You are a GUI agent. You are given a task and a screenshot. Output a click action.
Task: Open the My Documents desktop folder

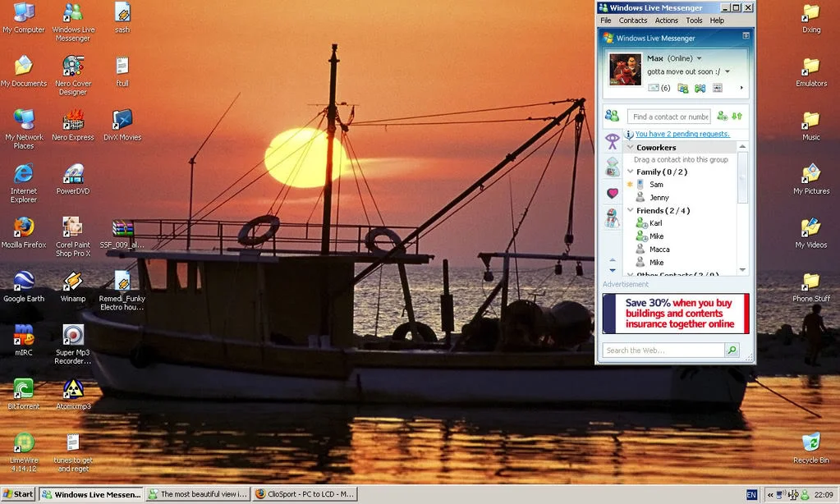tap(24, 71)
